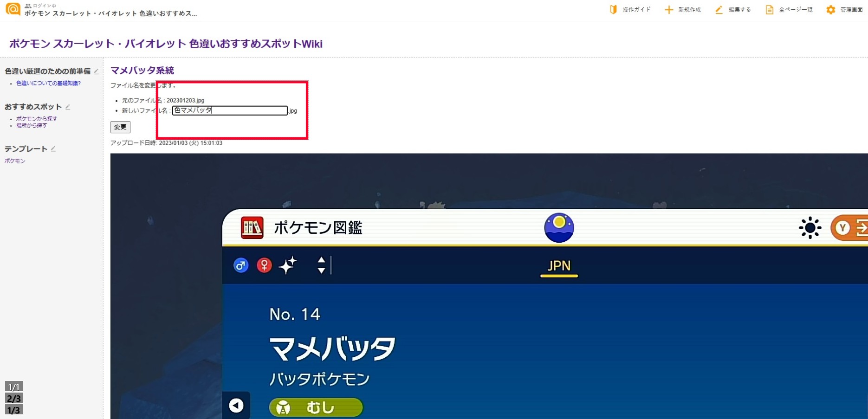The width and height of the screenshot is (868, 419).
Task: Open 場所から探す link
Action: tap(32, 125)
